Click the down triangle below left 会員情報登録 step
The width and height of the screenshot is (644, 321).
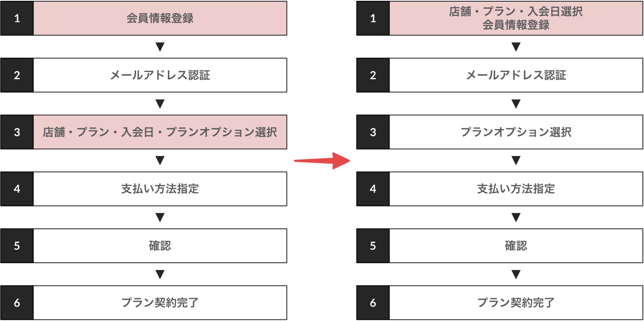tap(160, 47)
